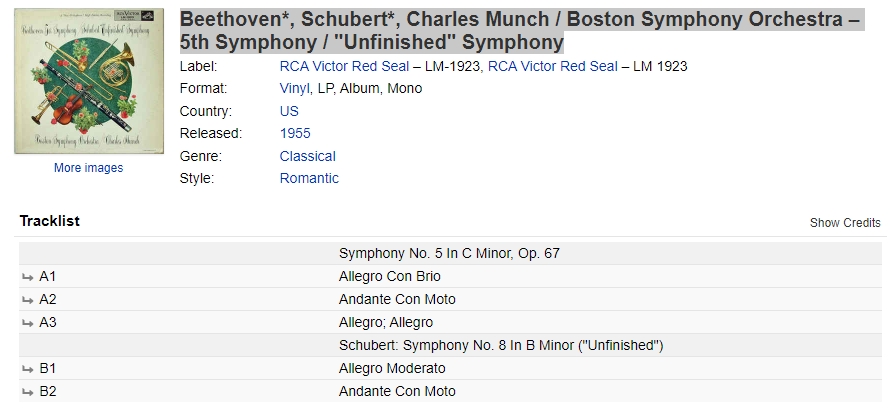Open the More images link
Screen dimensions: 891x414
pos(88,168)
